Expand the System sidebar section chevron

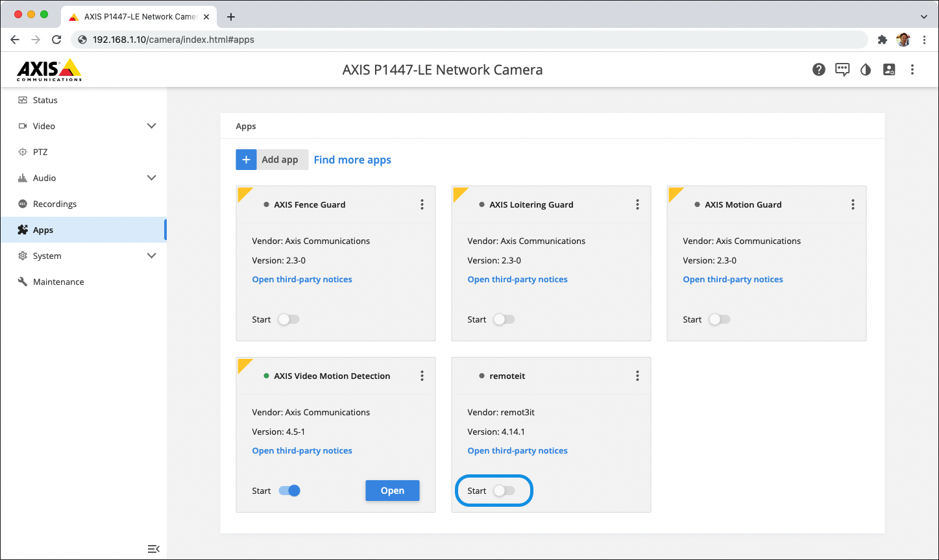(x=152, y=256)
